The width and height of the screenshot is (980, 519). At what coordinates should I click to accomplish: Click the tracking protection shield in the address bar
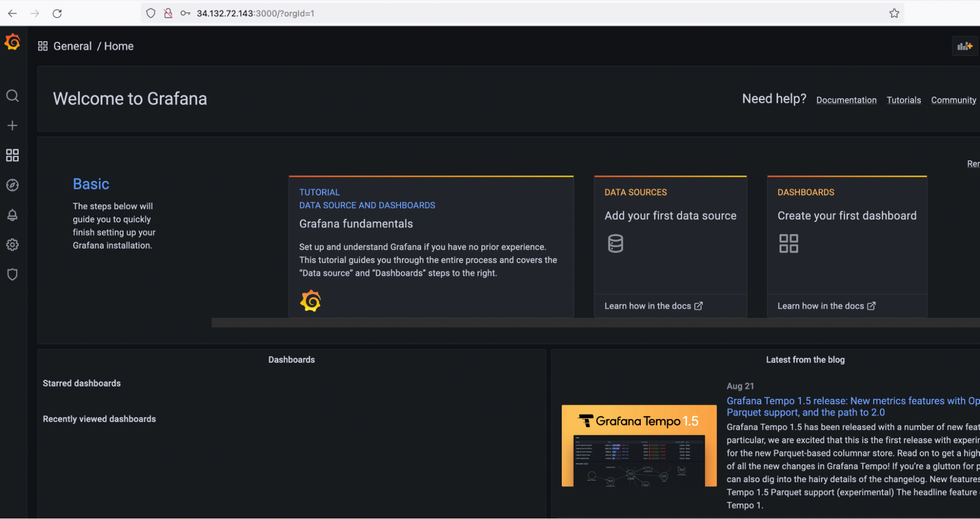click(151, 13)
